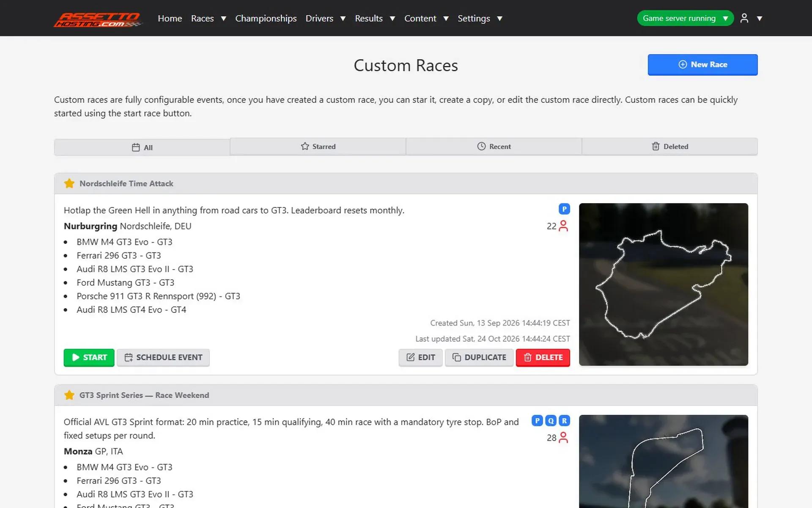This screenshot has width=812, height=508.
Task: Switch to the Deleted tab
Action: pyautogui.click(x=670, y=146)
